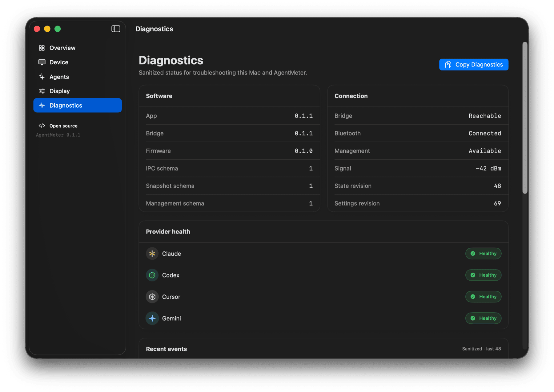Click the Management Available status
This screenshot has height=392, width=554.
[x=485, y=151]
